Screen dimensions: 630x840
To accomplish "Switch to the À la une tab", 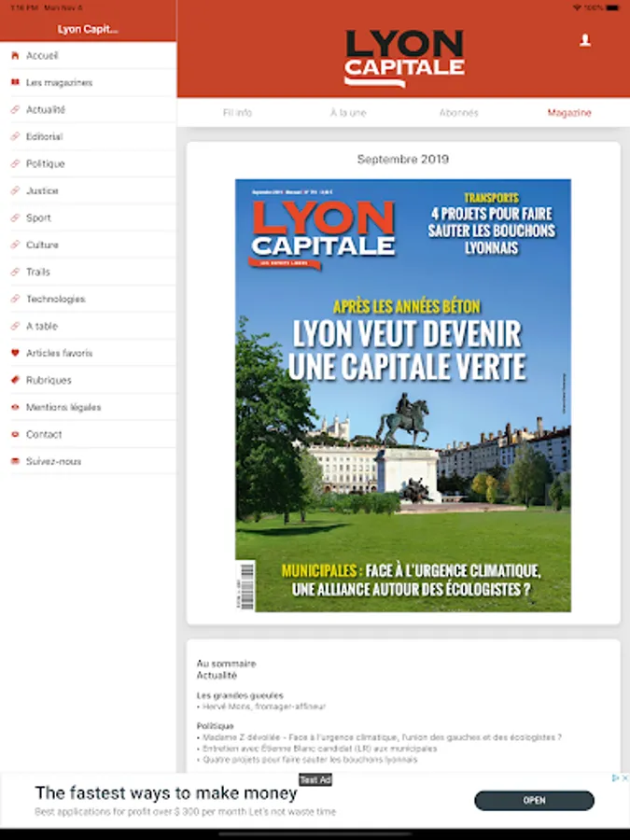I will pos(348,113).
